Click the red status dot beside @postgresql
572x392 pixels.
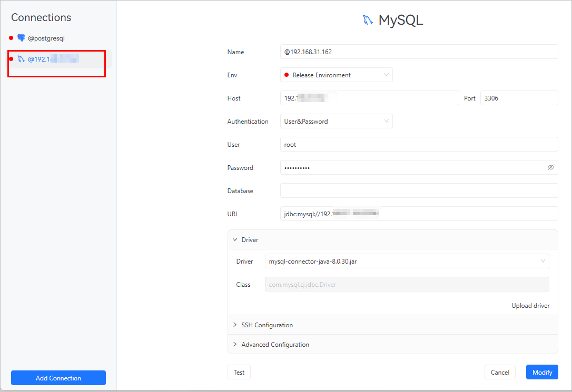pos(11,38)
